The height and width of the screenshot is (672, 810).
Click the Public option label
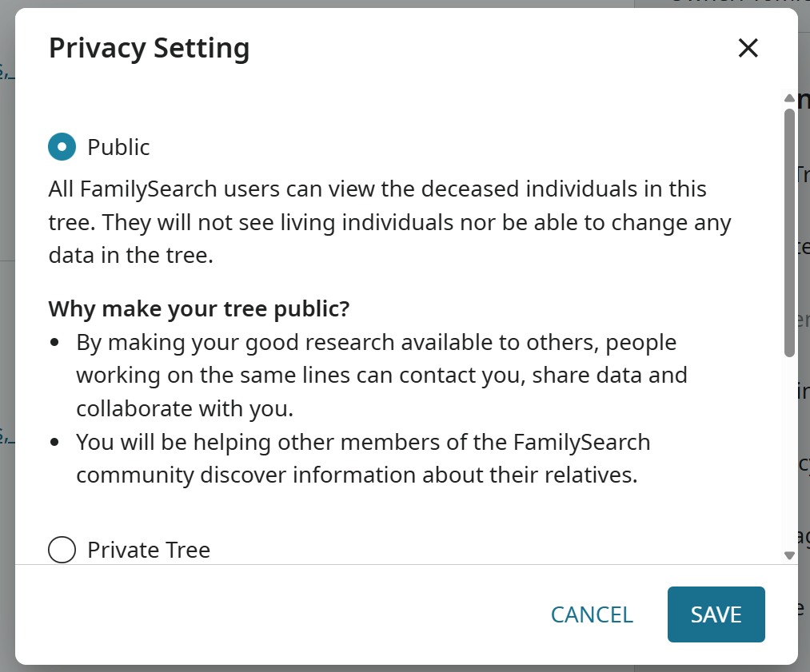pyautogui.click(x=118, y=147)
